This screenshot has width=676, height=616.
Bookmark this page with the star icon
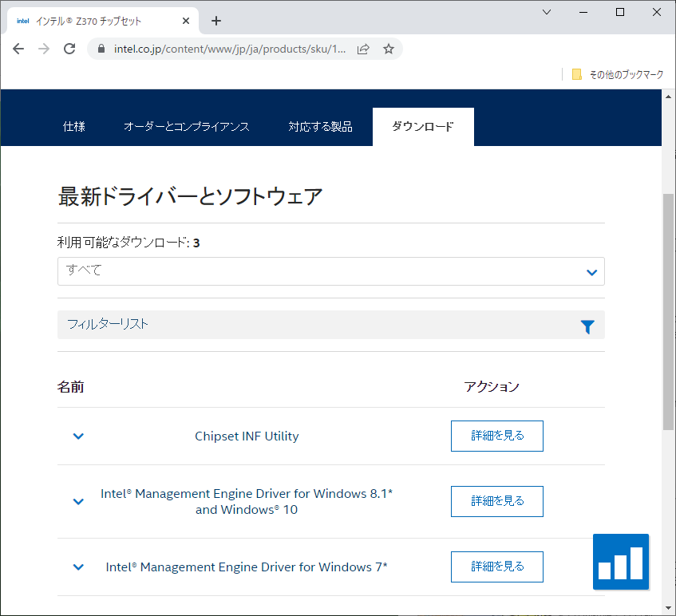pyautogui.click(x=389, y=49)
